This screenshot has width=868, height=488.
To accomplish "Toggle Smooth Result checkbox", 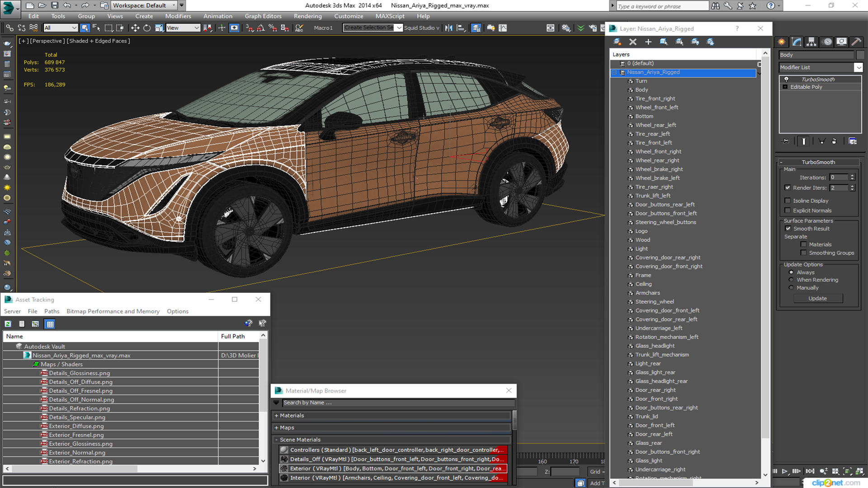I will pos(788,229).
